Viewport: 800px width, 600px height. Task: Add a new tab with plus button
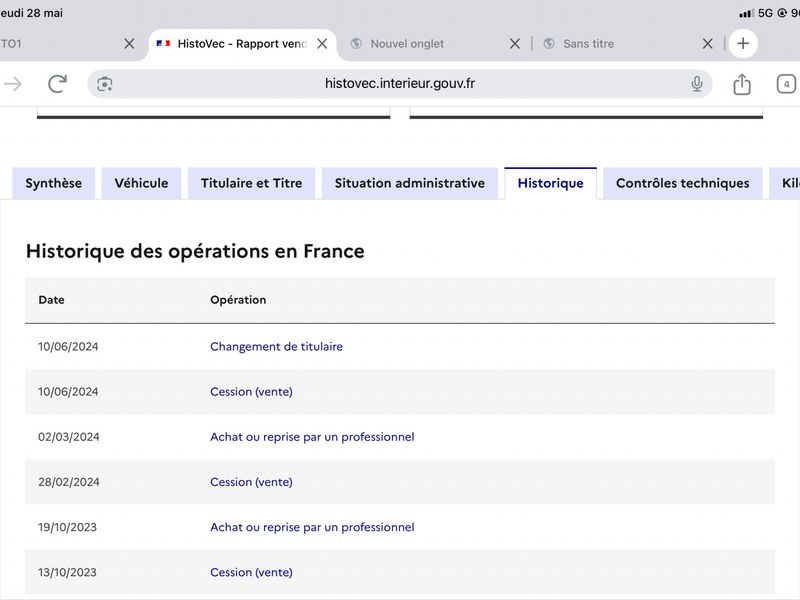point(743,43)
